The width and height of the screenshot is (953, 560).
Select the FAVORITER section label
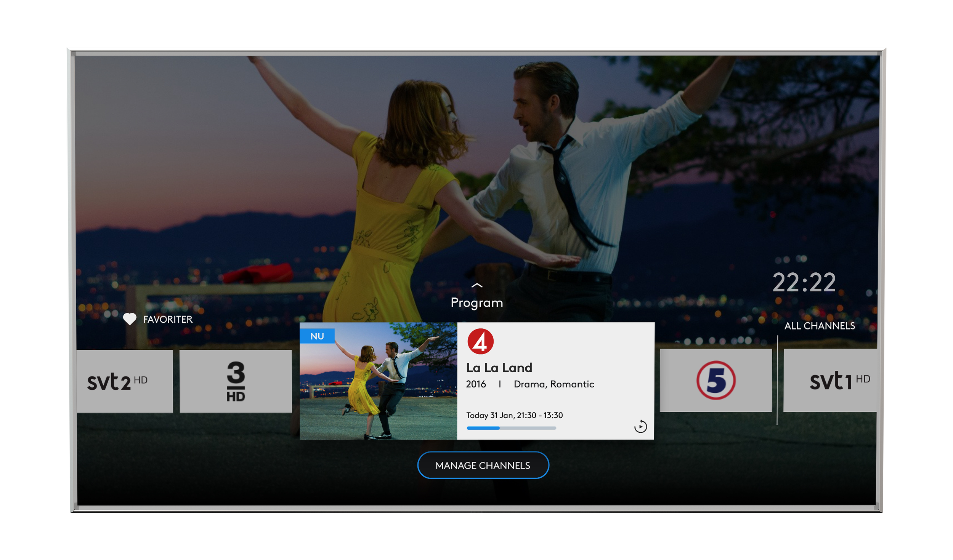coord(168,319)
